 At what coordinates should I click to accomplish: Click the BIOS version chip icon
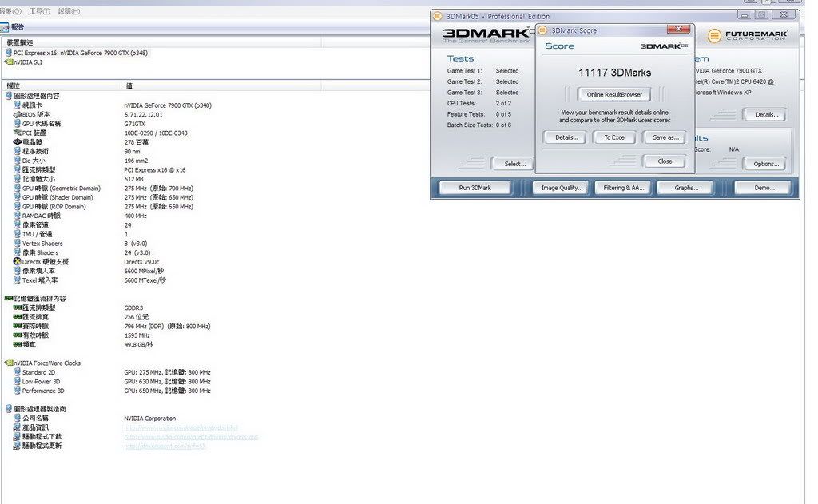[17, 115]
